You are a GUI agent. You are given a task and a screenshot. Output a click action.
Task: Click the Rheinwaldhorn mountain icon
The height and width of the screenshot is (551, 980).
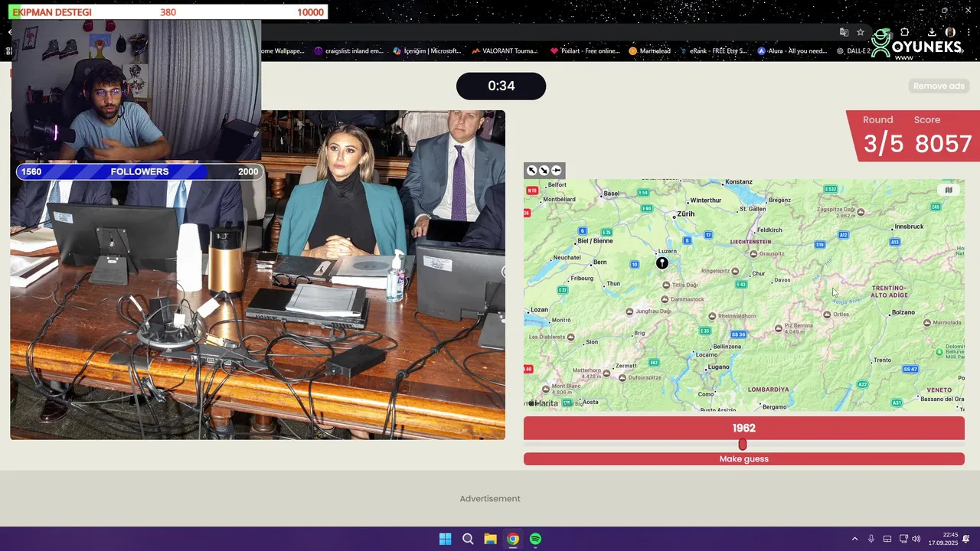point(712,316)
